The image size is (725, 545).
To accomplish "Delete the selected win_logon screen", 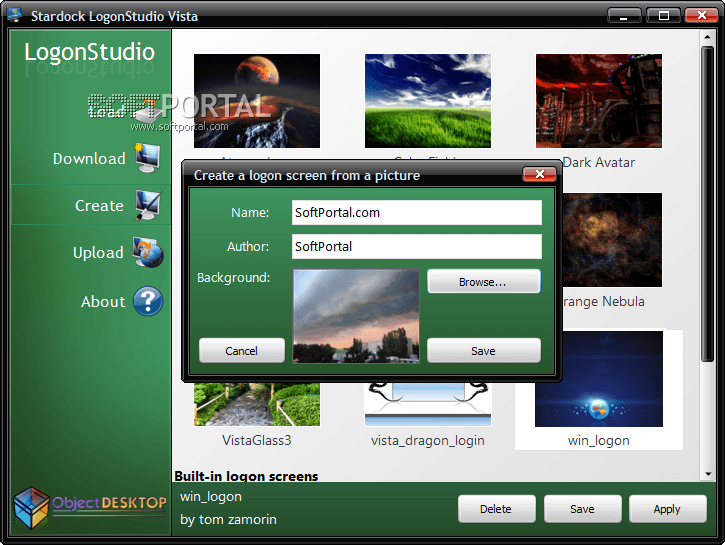I will coord(497,509).
